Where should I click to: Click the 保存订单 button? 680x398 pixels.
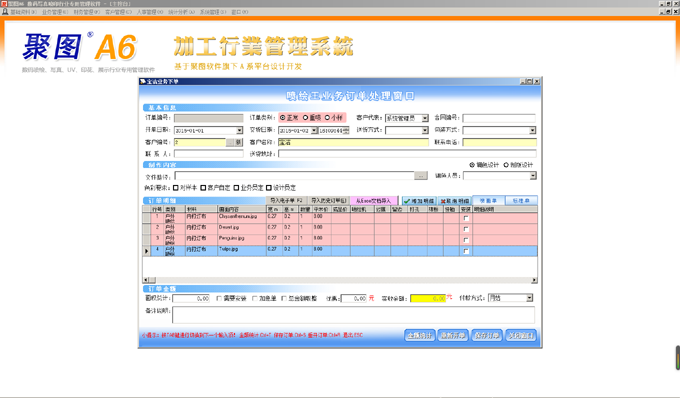point(487,336)
